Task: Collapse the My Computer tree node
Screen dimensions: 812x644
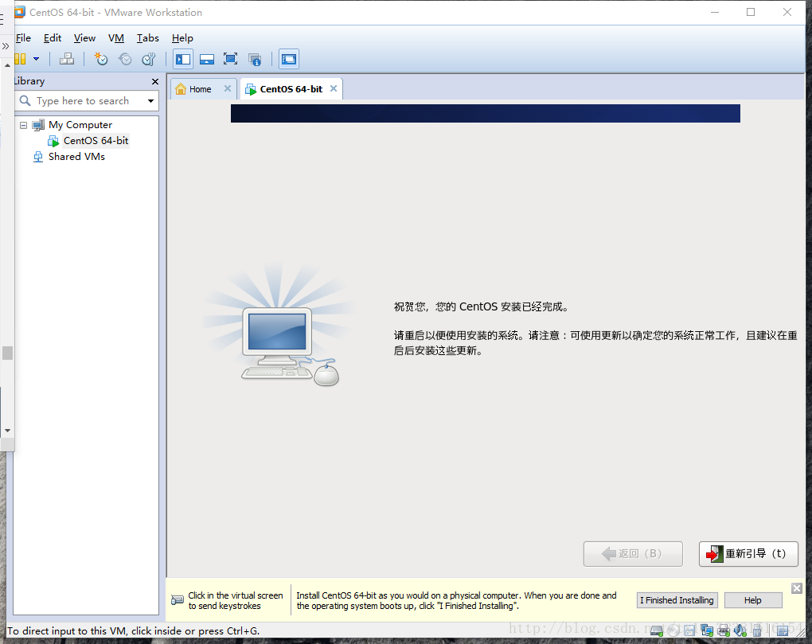Action: click(23, 125)
